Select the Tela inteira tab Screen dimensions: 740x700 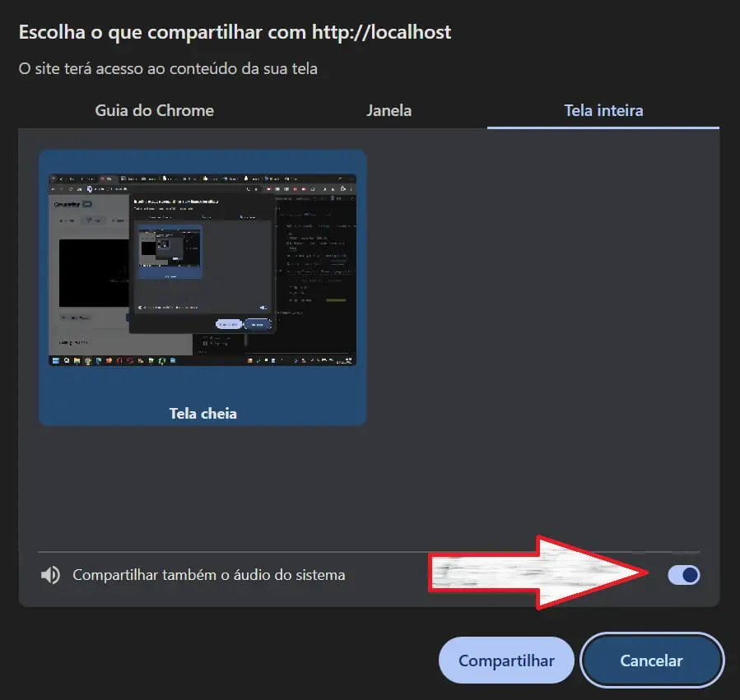tap(603, 110)
